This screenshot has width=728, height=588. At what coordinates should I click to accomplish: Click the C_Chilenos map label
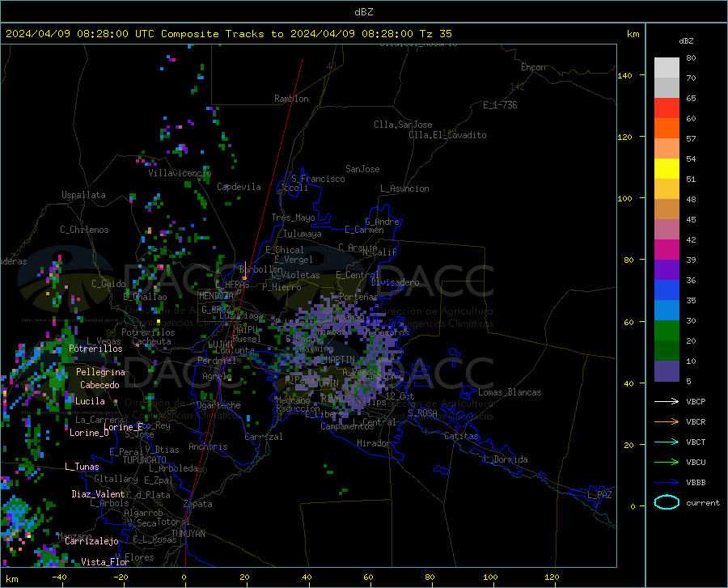point(84,230)
